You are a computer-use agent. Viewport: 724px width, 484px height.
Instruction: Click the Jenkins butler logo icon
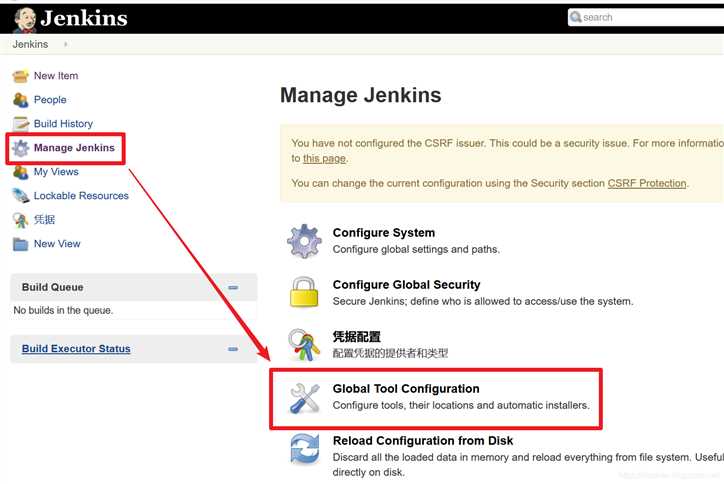pos(25,20)
